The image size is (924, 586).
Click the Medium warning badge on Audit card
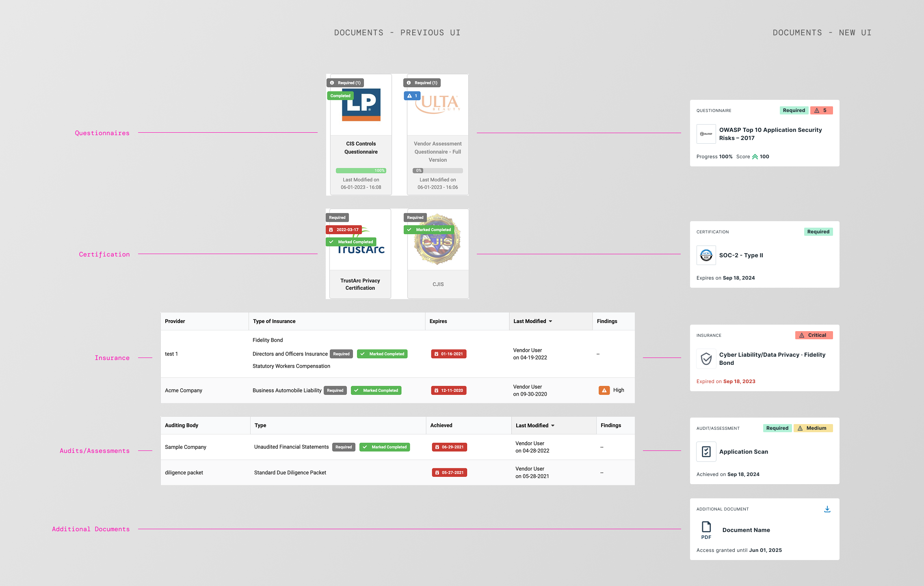[x=813, y=428]
